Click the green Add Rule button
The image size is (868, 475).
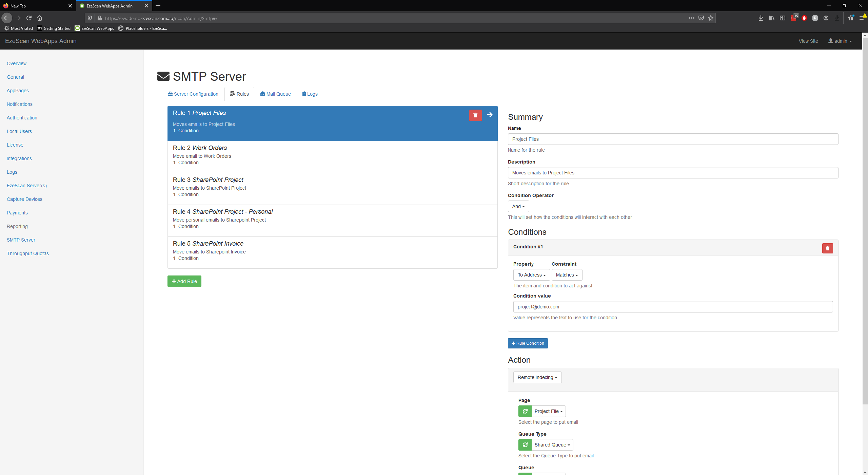(184, 281)
